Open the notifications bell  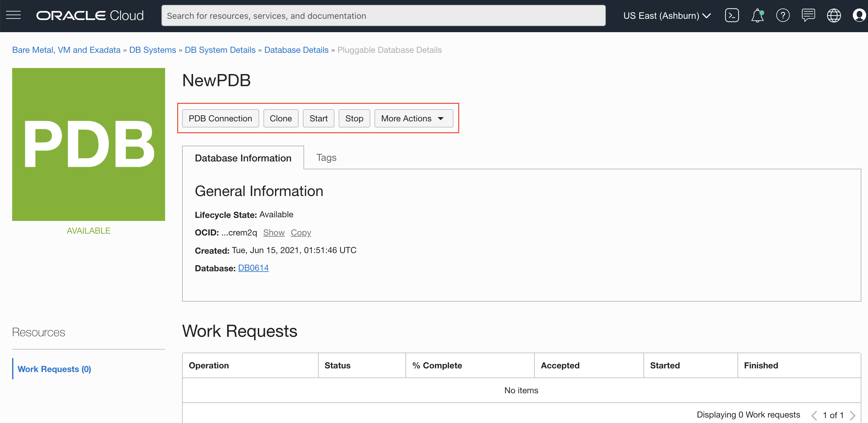pyautogui.click(x=757, y=15)
